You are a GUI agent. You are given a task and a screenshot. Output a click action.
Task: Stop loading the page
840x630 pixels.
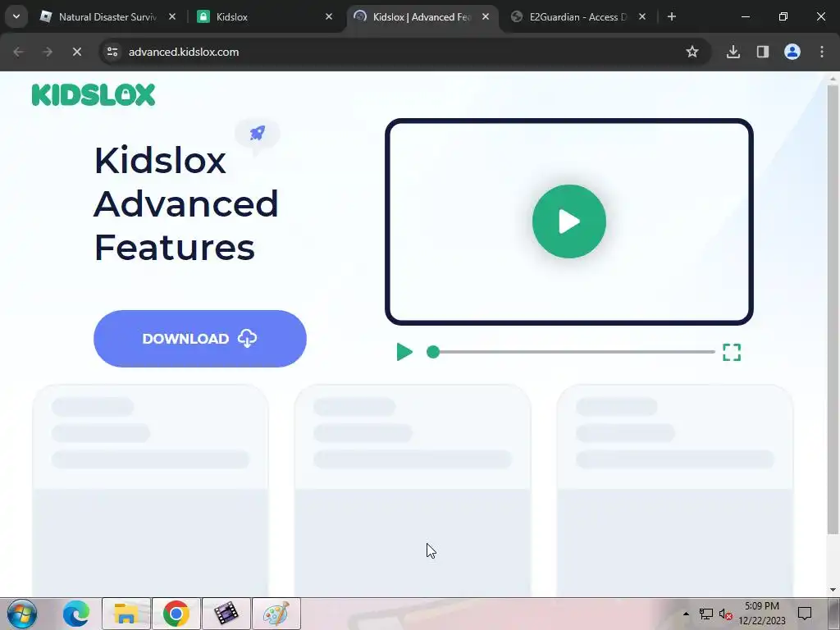(77, 52)
